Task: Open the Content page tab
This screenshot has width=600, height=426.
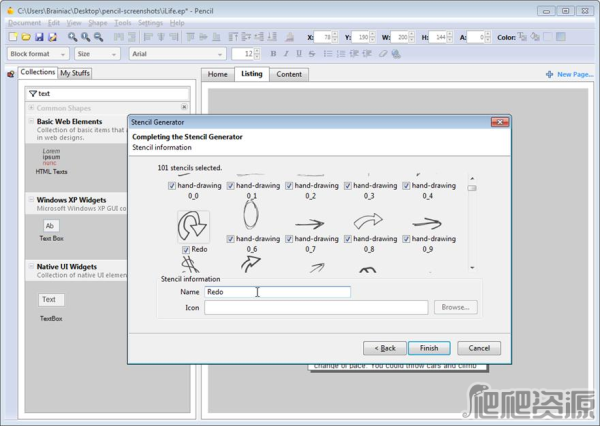Action: pyautogui.click(x=289, y=74)
